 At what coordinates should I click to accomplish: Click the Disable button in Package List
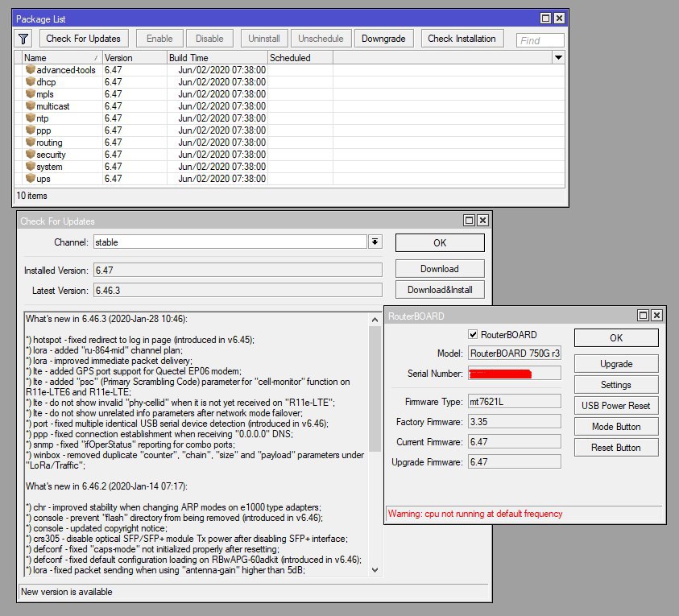point(209,39)
